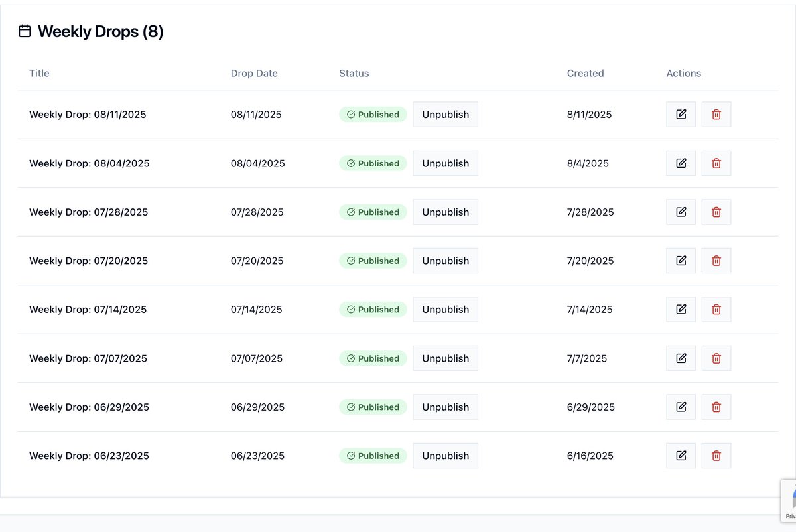Edit the Weekly Drop 07/20/2025 entry

pyautogui.click(x=681, y=261)
